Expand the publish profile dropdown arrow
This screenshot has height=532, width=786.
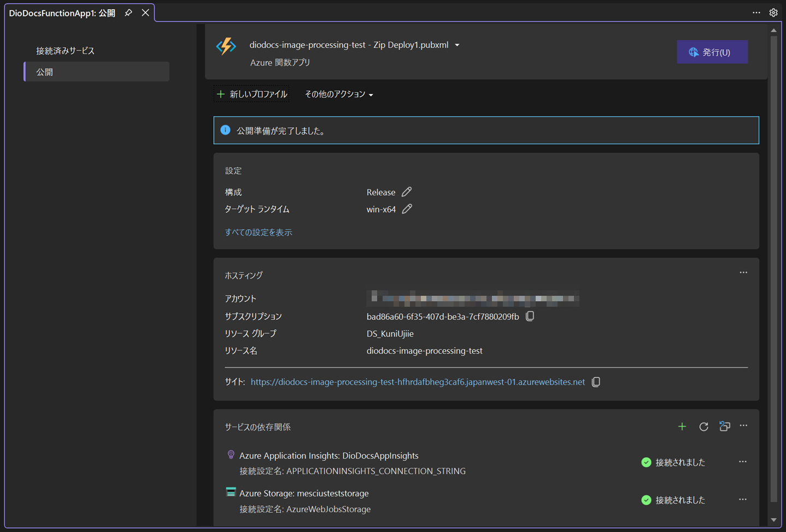tap(457, 45)
